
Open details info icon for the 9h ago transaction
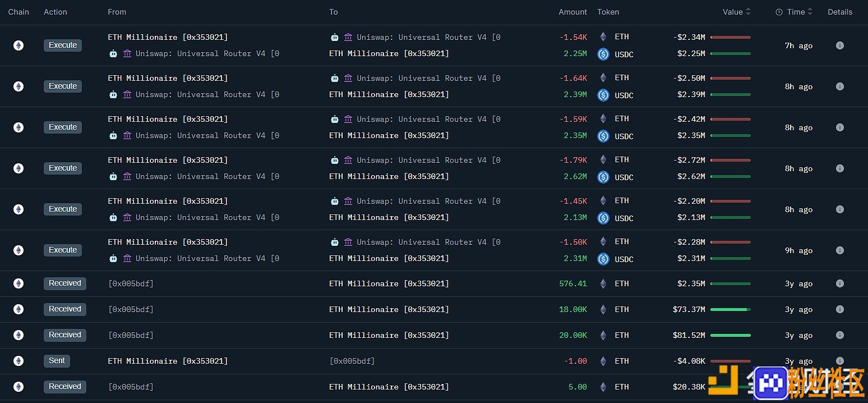pyautogui.click(x=839, y=250)
